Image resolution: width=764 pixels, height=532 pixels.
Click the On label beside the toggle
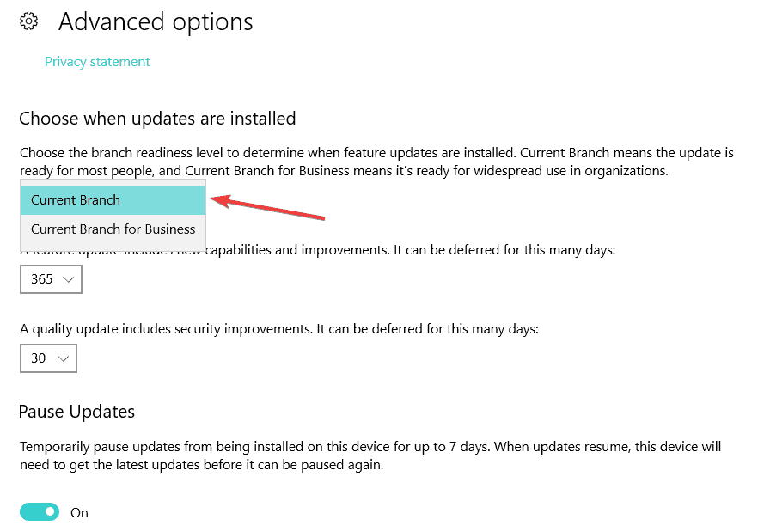tap(80, 513)
